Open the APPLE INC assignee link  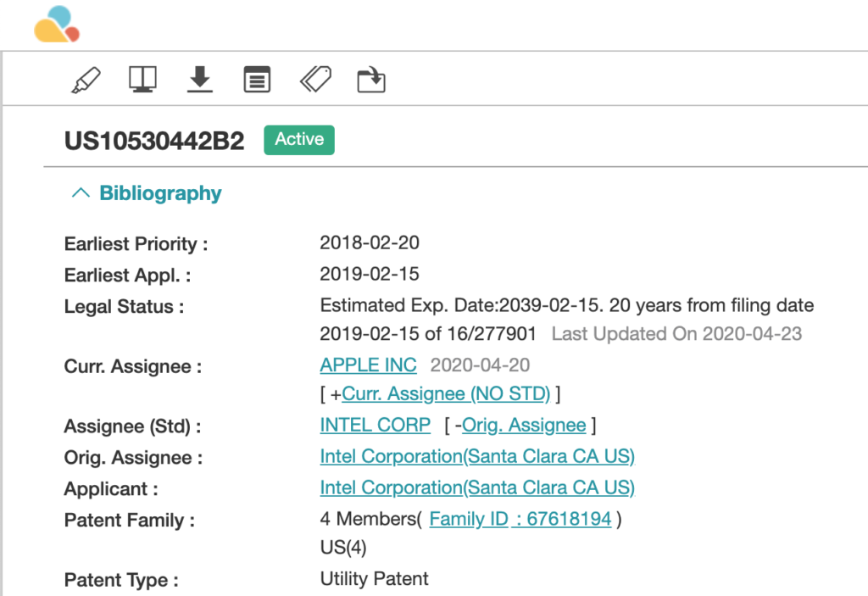tap(368, 365)
